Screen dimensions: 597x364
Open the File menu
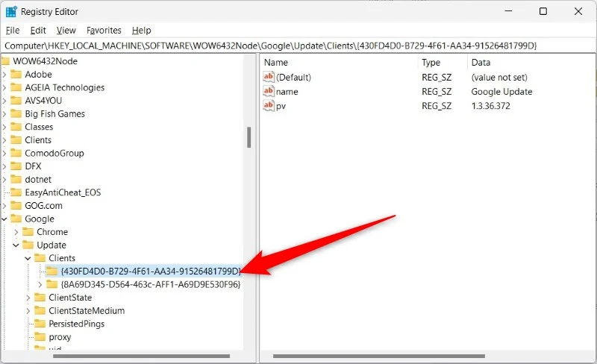point(12,31)
